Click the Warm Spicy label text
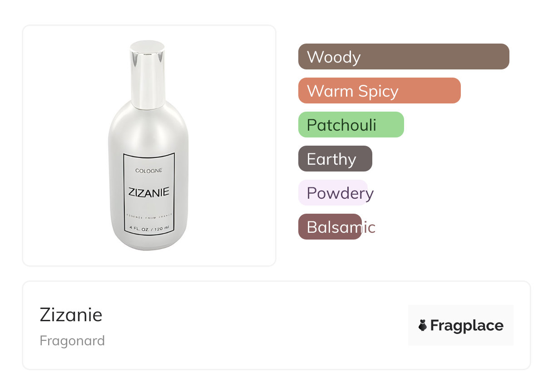553x392 pixels. (x=353, y=91)
